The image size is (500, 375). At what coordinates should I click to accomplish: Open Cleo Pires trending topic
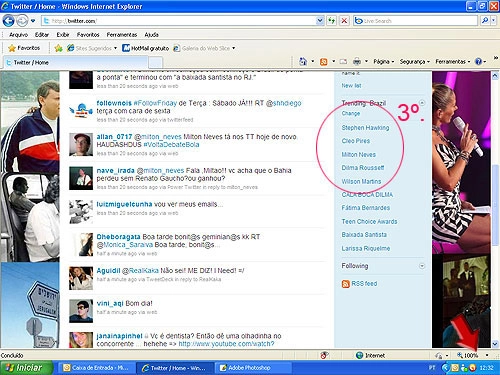tap(356, 141)
